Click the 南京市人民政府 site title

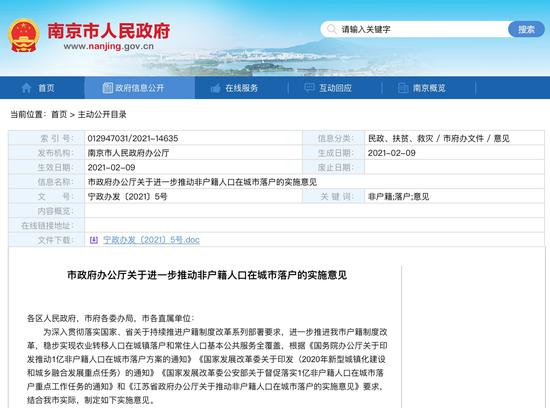[109, 31]
